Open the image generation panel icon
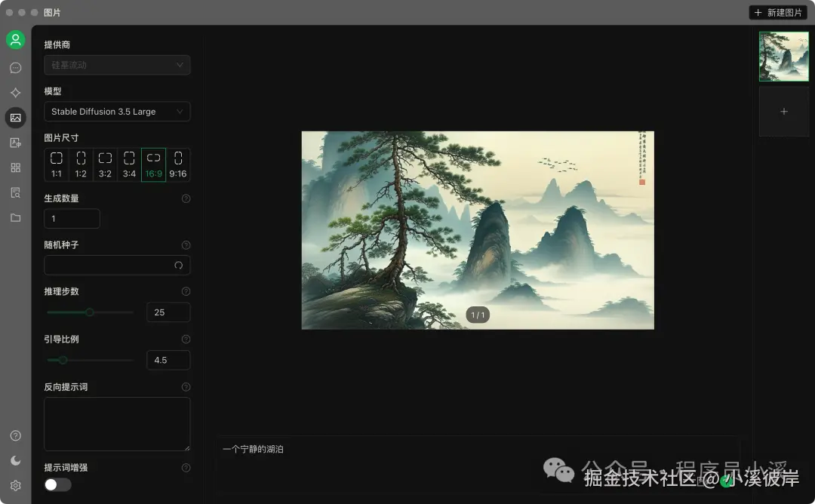Screen dimensions: 815x504 16,118
